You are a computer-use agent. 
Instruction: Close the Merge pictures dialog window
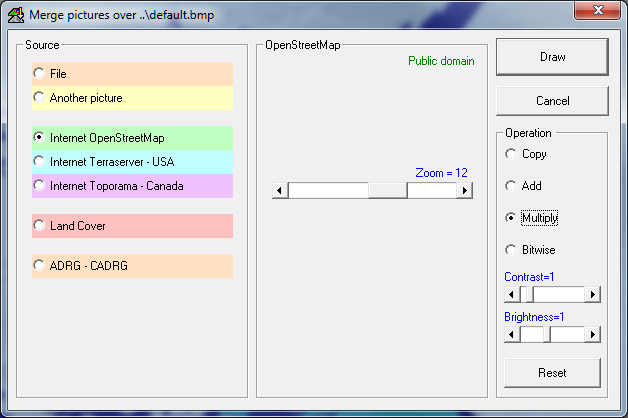(x=598, y=10)
